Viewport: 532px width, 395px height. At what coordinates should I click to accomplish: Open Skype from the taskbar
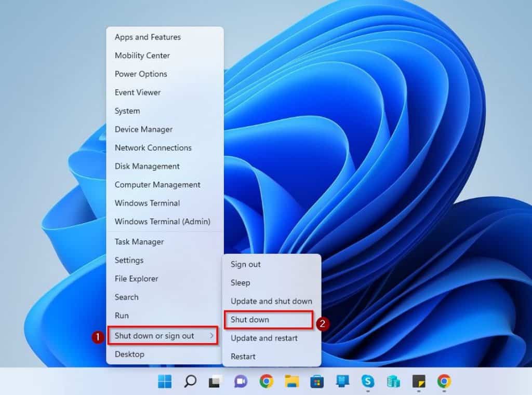pos(368,382)
